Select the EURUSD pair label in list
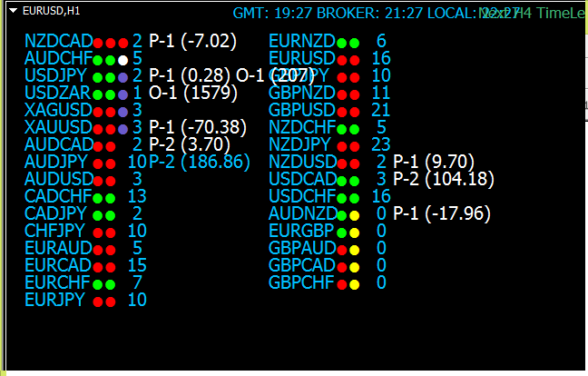The height and width of the screenshot is (376, 588). pyautogui.click(x=302, y=58)
